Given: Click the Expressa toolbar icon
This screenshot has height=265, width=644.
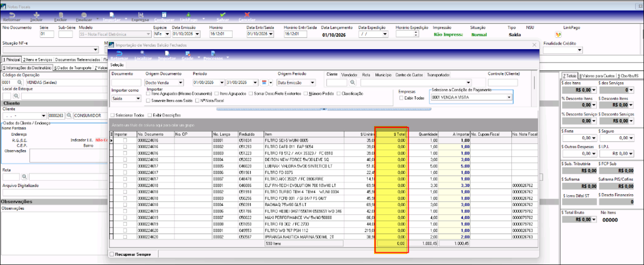Looking at the screenshot, I should pyautogui.click(x=140, y=17).
